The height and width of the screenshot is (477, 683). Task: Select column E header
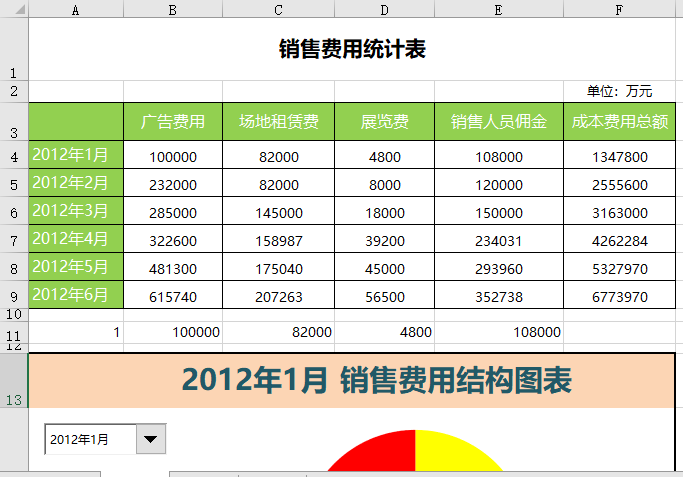click(x=498, y=9)
